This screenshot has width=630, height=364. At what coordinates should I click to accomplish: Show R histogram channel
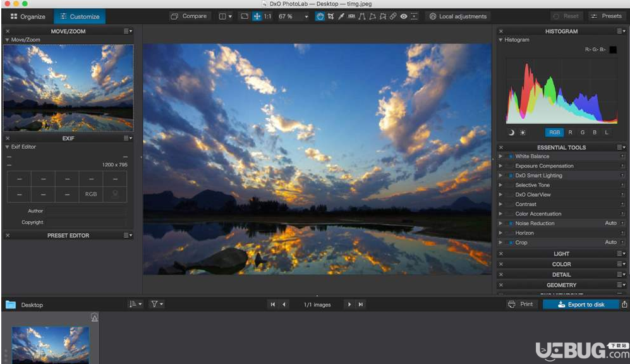(570, 132)
